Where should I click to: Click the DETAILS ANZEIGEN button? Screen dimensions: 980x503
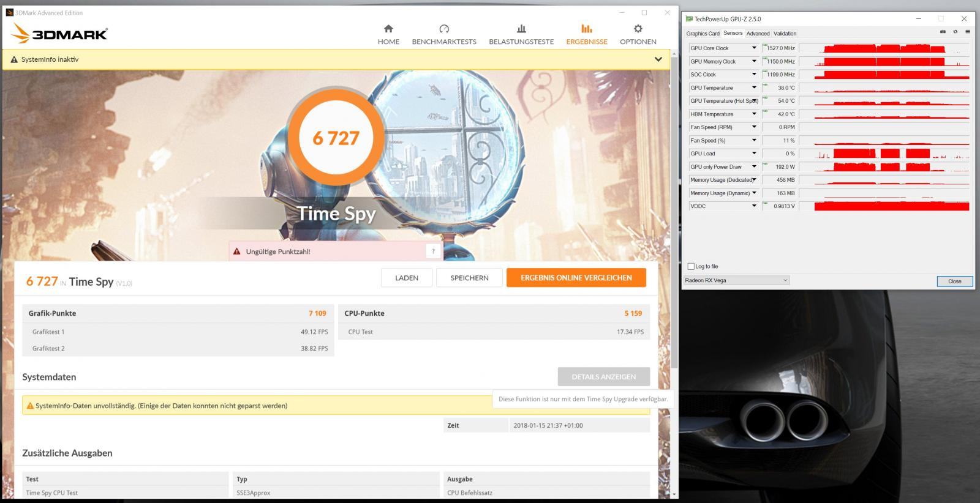tap(604, 377)
